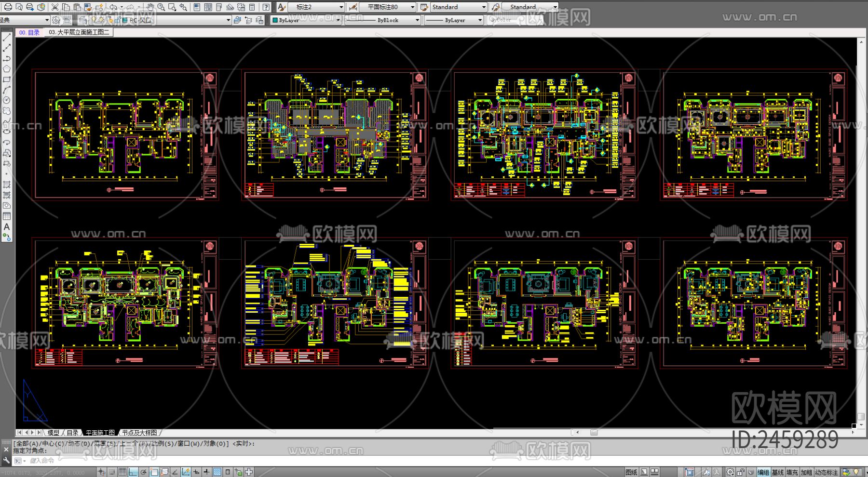Select the Rectangle draw tool
The width and height of the screenshot is (868, 477).
pyautogui.click(x=7, y=79)
